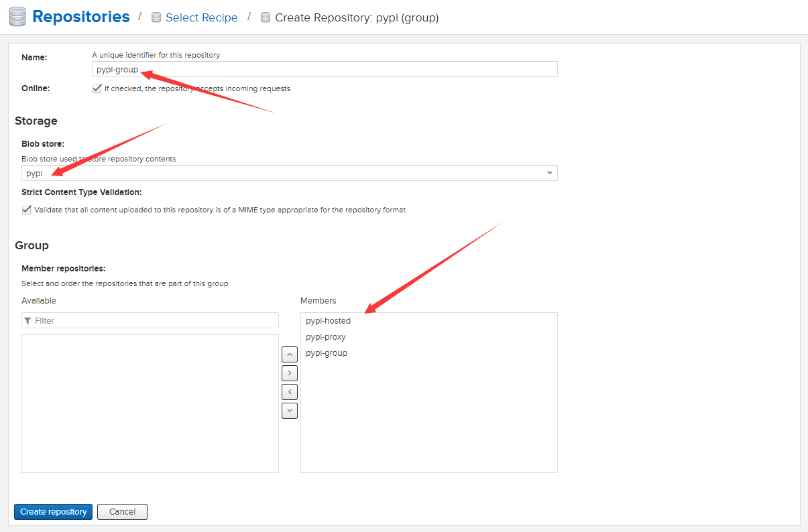This screenshot has width=808, height=532.
Task: Click the Create Repository breadcrumb database icon
Action: coord(266,17)
